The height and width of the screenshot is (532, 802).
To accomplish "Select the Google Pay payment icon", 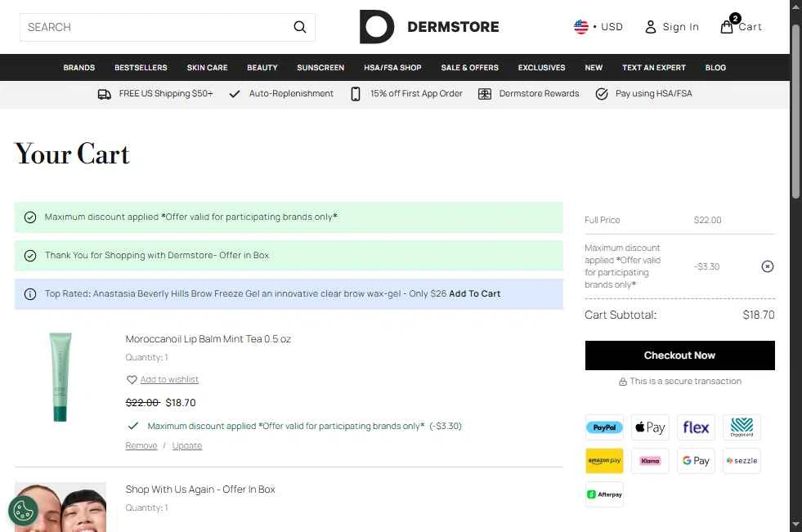I will [x=696, y=461].
